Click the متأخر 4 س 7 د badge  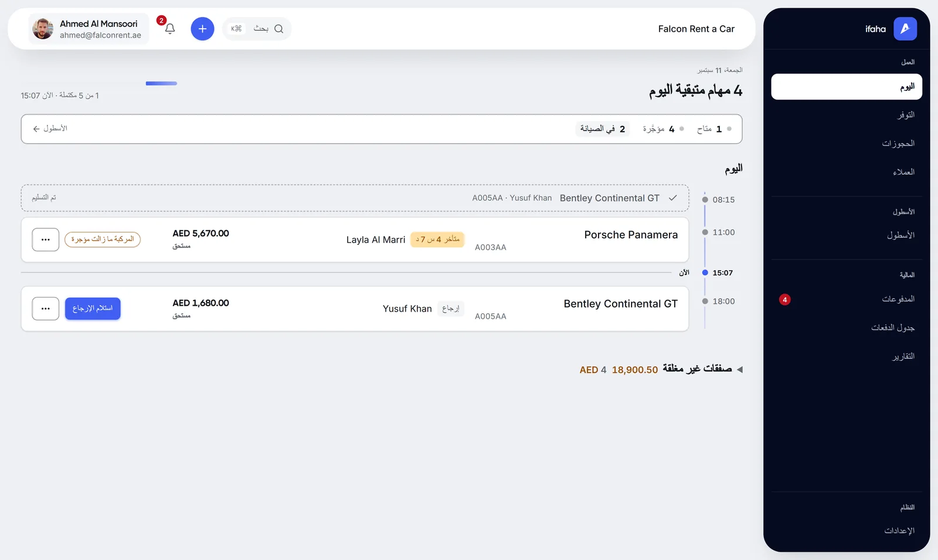point(437,240)
